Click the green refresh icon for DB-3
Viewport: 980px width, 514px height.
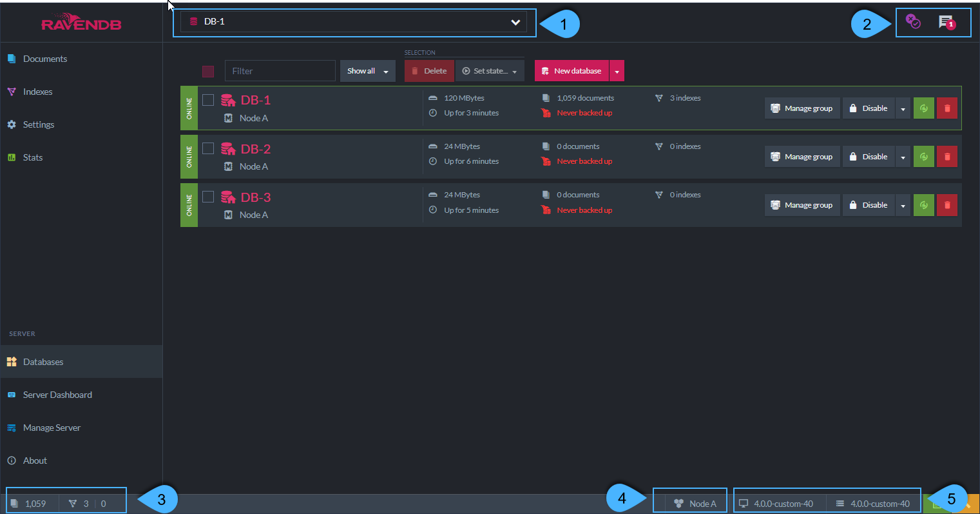click(923, 205)
